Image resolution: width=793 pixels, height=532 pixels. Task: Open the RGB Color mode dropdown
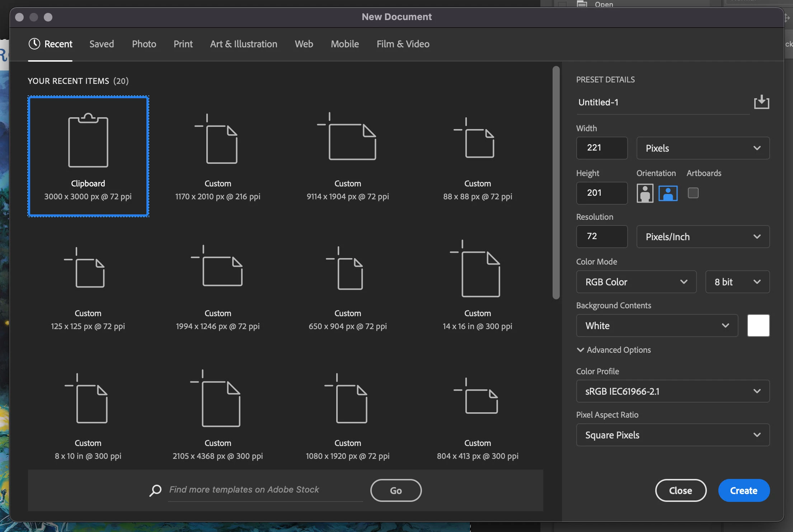click(x=636, y=282)
